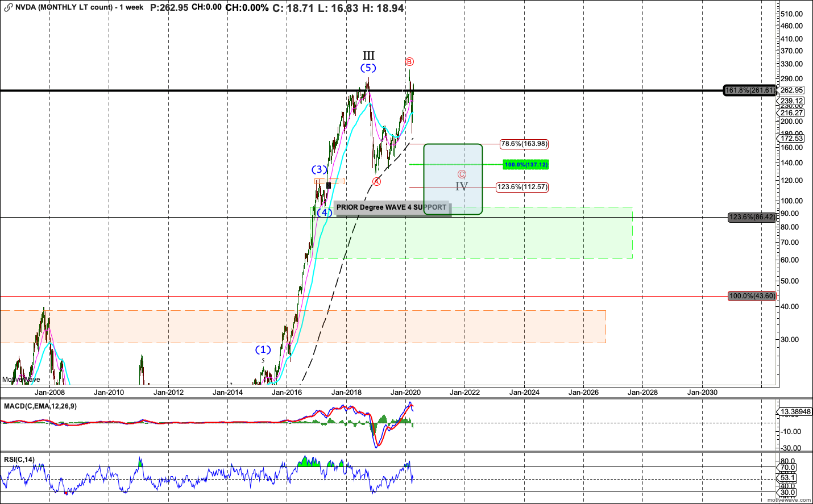Click the Jan-2010 date on time axis
813x504 pixels.
click(109, 392)
